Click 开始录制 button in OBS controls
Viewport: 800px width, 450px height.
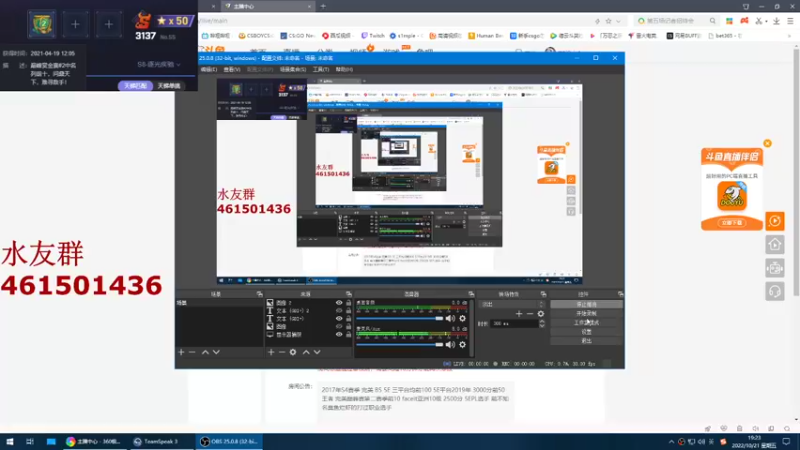(586, 313)
